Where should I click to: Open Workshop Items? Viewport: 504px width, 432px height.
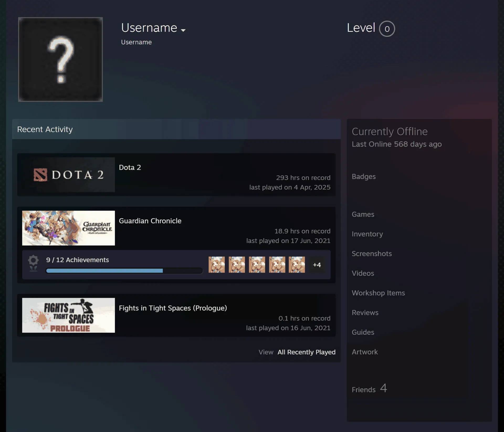[378, 293]
